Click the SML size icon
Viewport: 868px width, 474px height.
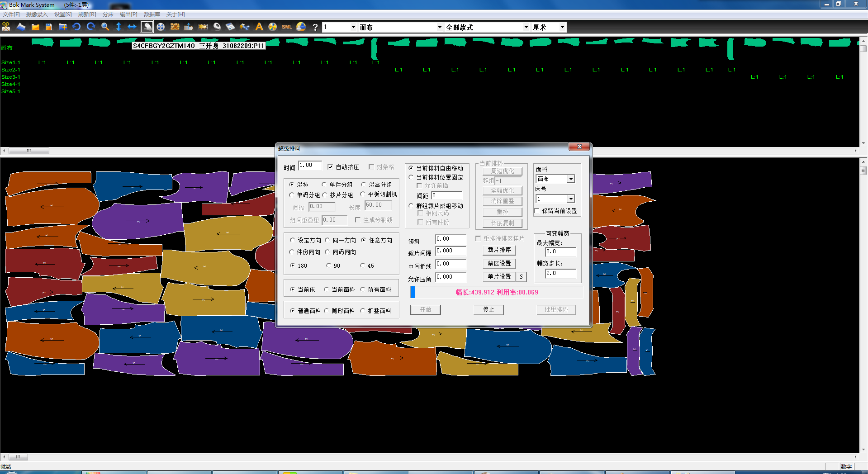point(287,27)
